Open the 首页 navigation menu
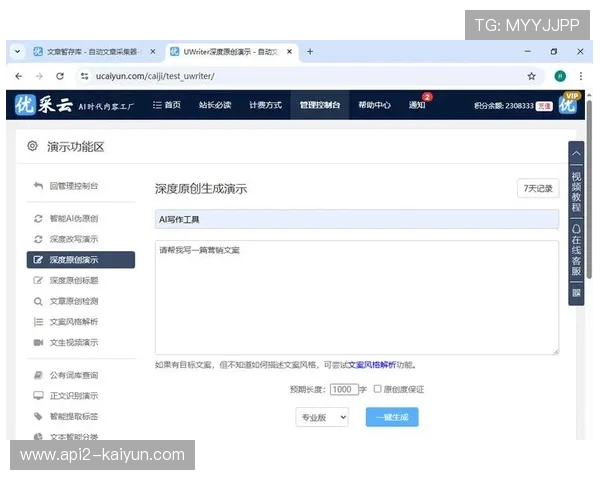 tap(166, 105)
